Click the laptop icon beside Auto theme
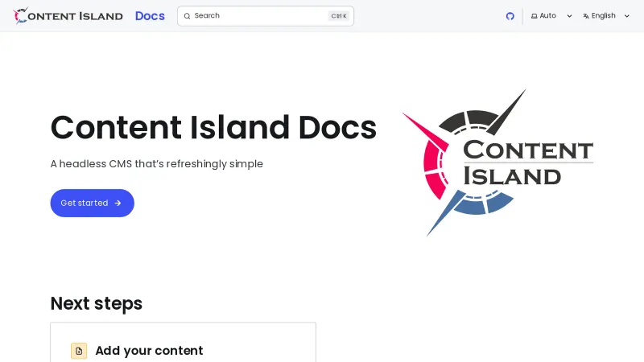Viewport: 644px width, 362px height. point(534,16)
